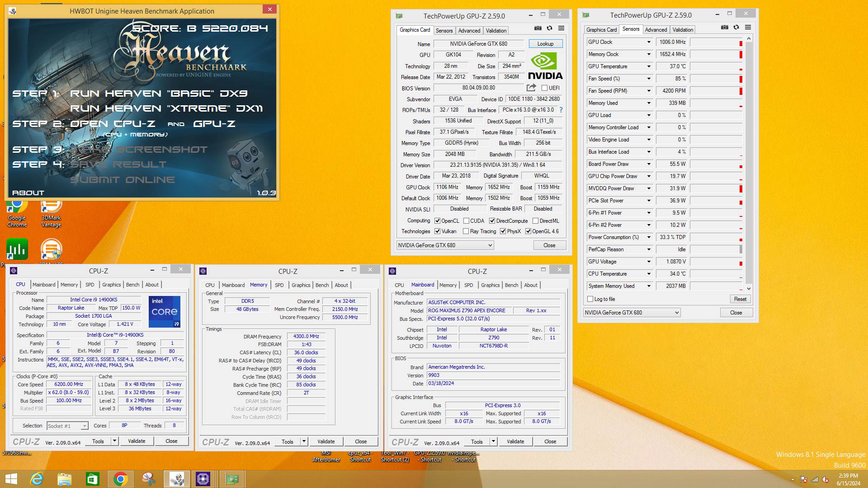The image size is (868, 488).
Task: Expand GPU Clock sensor dropdown
Action: click(649, 42)
